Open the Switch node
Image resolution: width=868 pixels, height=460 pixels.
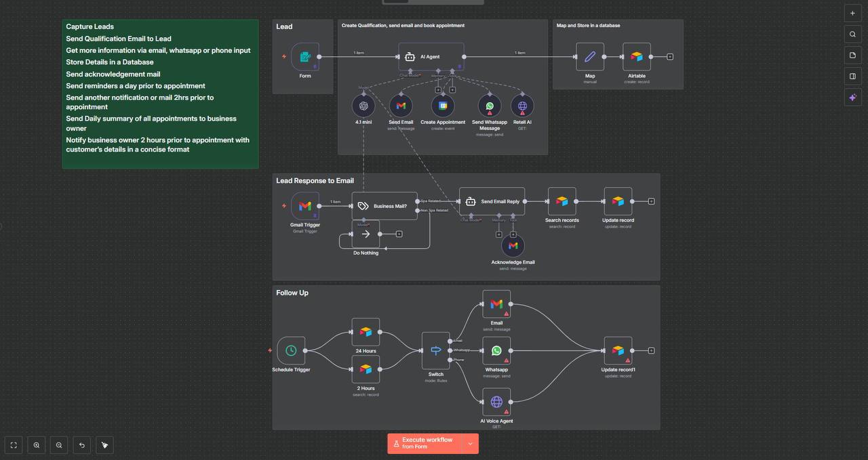click(x=436, y=350)
